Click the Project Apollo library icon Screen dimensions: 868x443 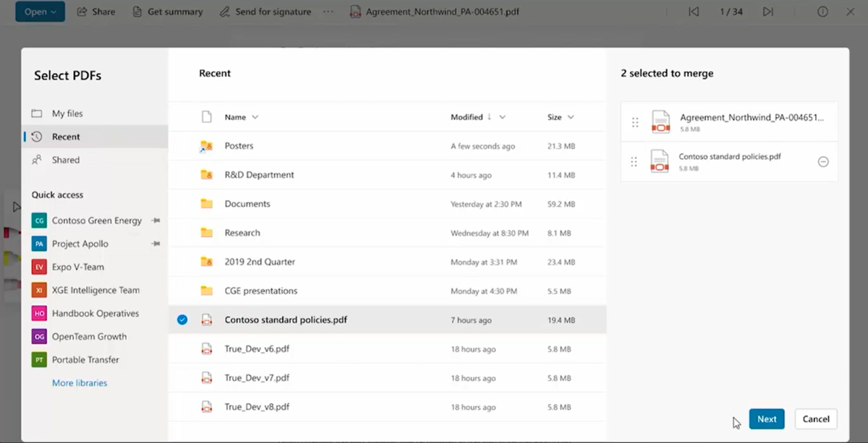pyautogui.click(x=39, y=244)
